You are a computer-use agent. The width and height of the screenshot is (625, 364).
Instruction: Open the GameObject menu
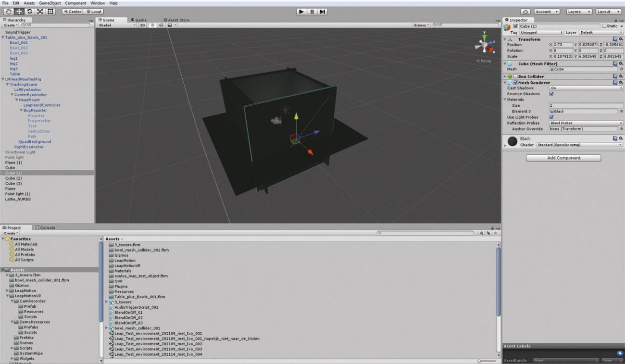click(50, 3)
